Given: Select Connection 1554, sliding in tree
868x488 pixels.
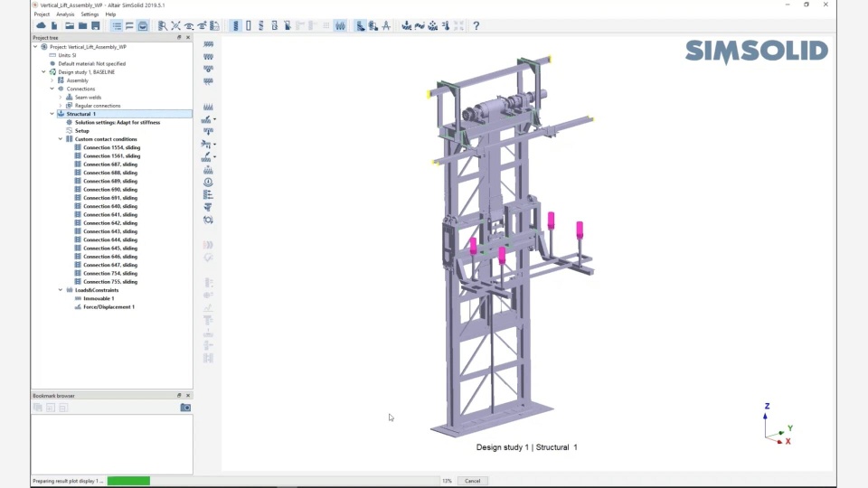Looking at the screenshot, I should (x=111, y=147).
